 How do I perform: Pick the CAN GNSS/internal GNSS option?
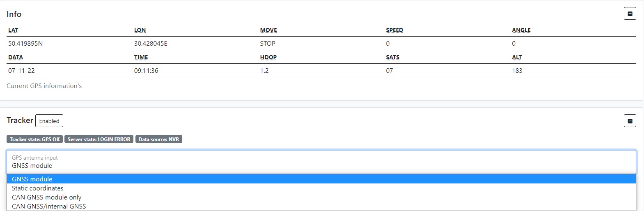tap(49, 206)
